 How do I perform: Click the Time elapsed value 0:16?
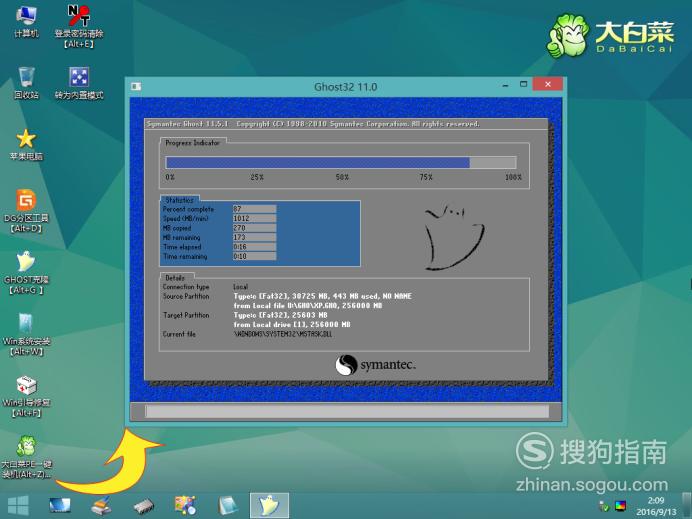pyautogui.click(x=254, y=247)
